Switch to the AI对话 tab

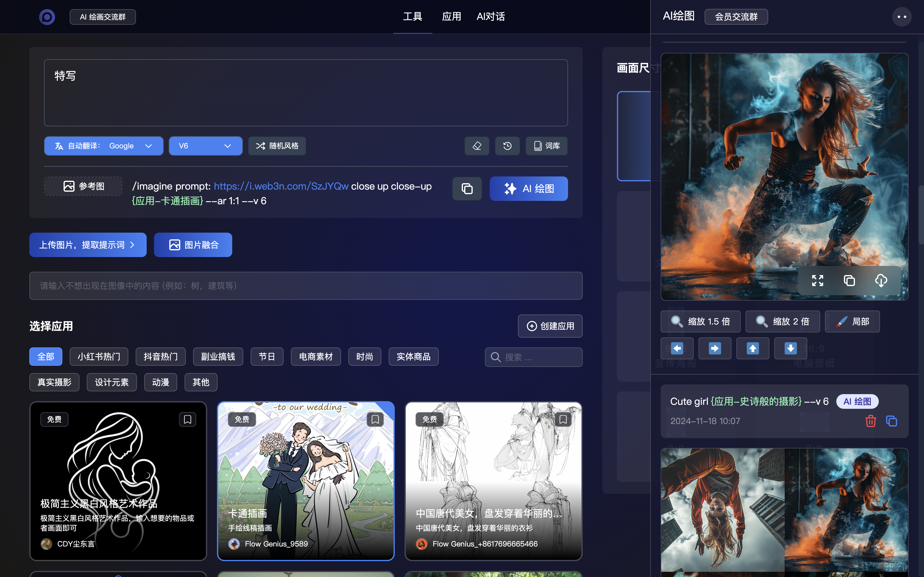[x=491, y=17]
